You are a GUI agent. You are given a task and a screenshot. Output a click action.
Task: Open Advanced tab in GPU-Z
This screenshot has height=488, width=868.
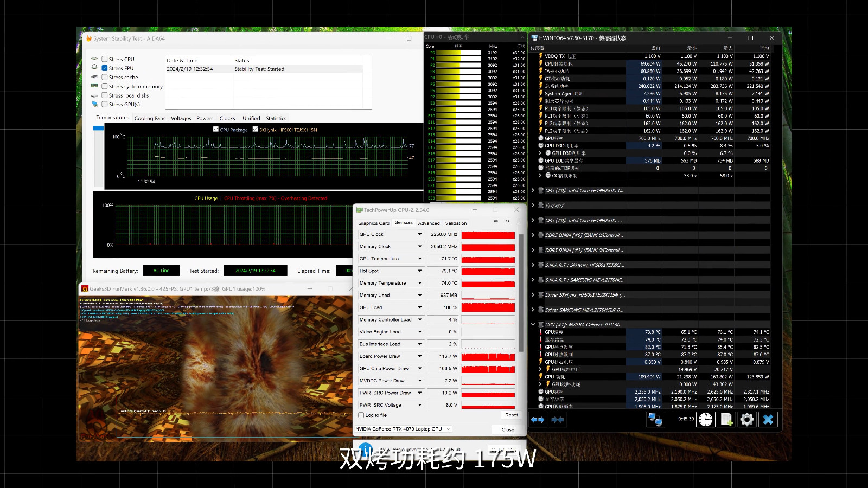click(x=429, y=223)
